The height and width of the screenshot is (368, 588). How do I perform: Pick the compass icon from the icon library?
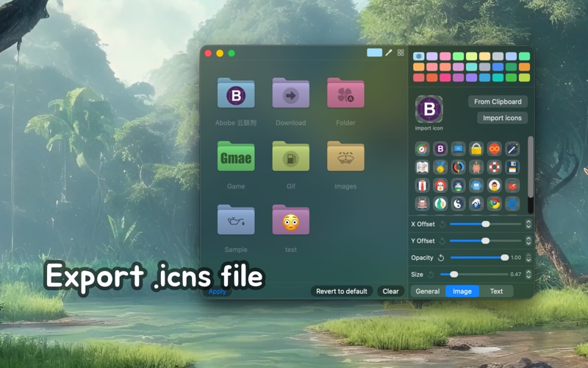422,149
